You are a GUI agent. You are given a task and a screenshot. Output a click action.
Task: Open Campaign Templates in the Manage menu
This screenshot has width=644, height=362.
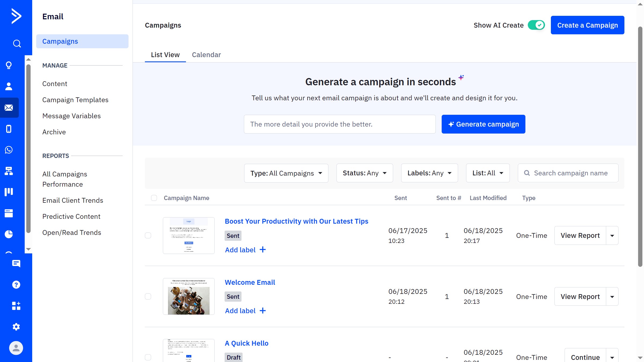75,100
